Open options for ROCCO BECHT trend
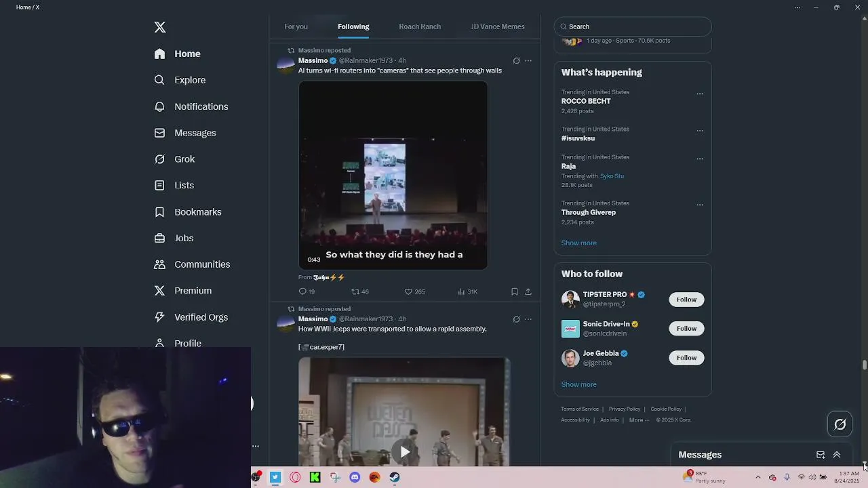Viewport: 868px width, 488px height. (x=700, y=94)
